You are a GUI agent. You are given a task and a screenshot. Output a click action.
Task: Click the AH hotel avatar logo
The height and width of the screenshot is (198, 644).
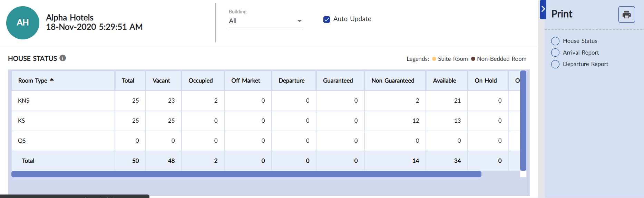(23, 23)
